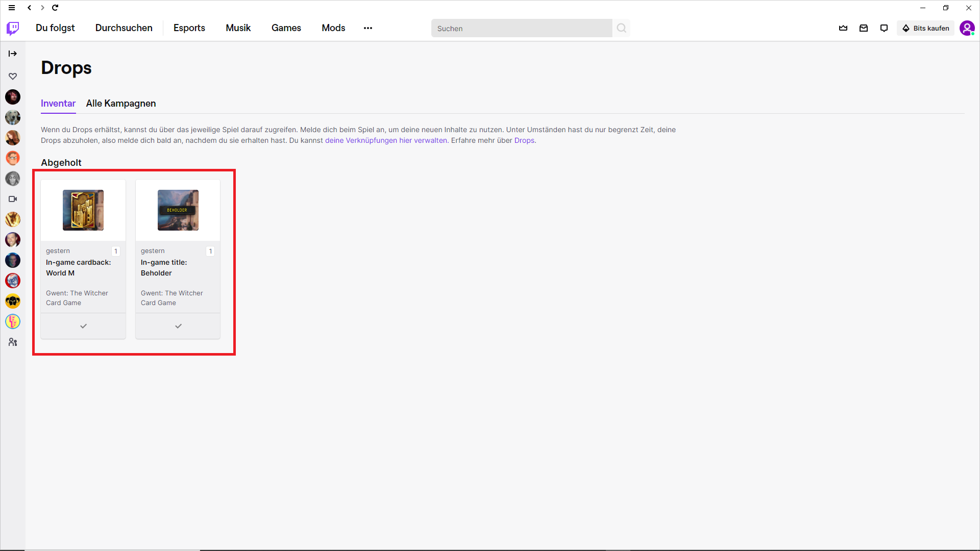The image size is (980, 551).
Task: Restore down the Twitch window
Action: (946, 8)
